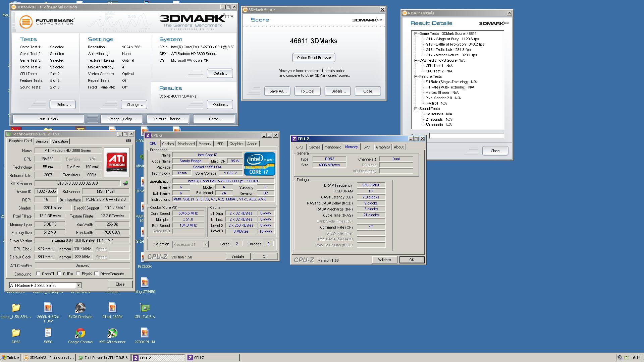Enable the OpenCL checkbox in GPU-Z
Screen dimensions: 644x362
click(38, 274)
